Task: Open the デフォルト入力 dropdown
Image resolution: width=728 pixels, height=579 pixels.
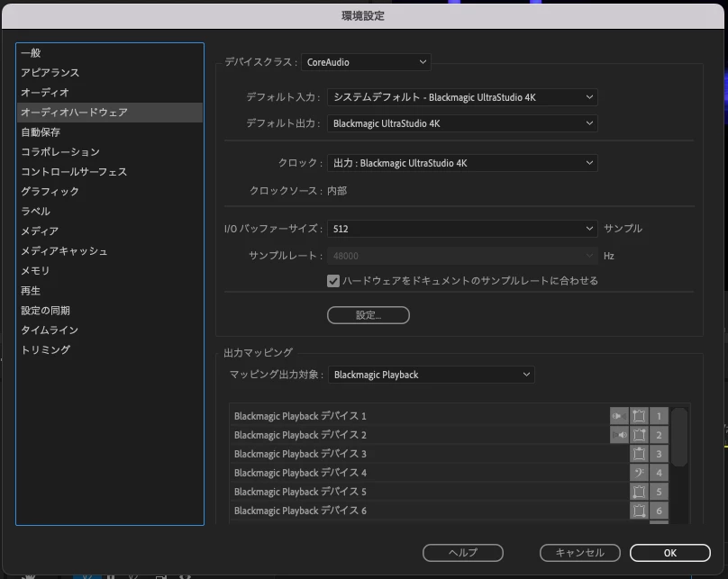Action: pos(462,97)
